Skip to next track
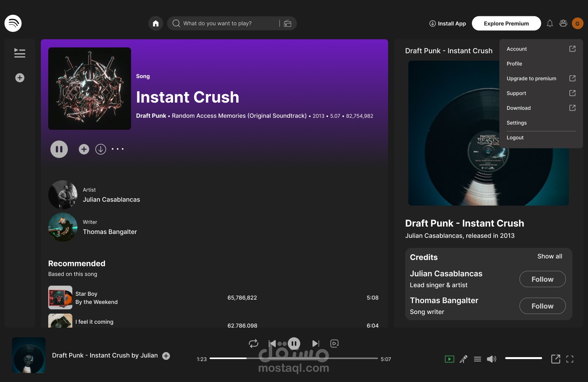Screen dimensions: 588x382 [316, 344]
